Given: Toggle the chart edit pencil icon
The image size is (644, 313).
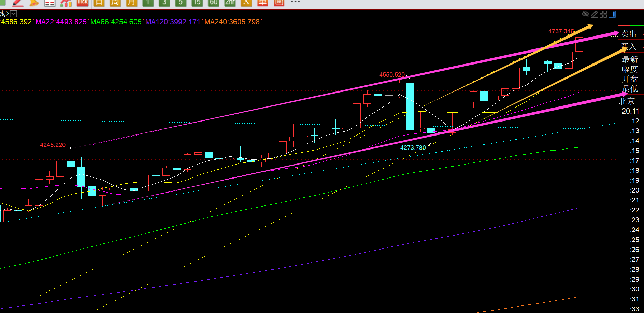Looking at the screenshot, I should [x=594, y=14].
